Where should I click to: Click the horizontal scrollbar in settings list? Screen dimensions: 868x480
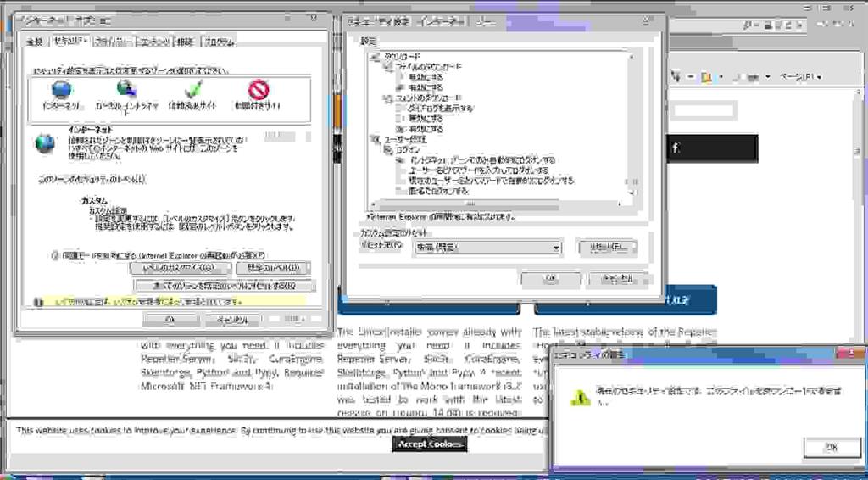495,204
